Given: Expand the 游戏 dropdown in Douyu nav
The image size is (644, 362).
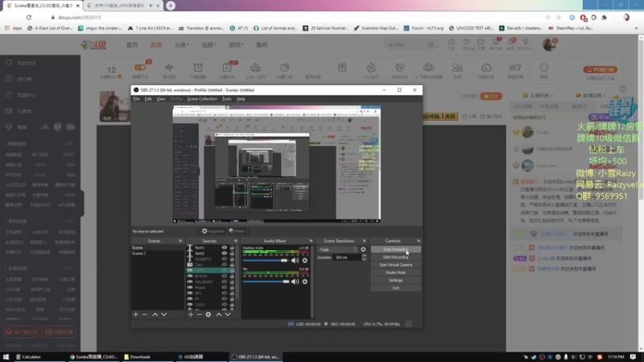Looking at the screenshot, I should [236, 45].
